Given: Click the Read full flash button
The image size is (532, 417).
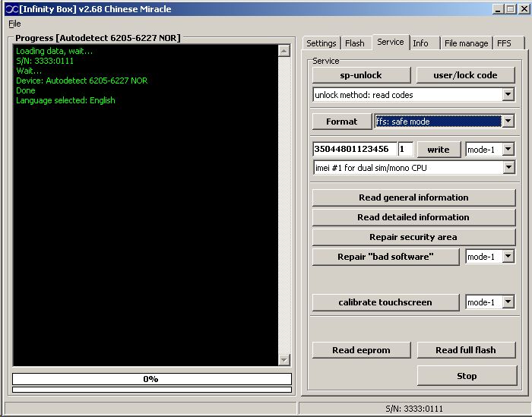Looking at the screenshot, I should click(x=466, y=350).
